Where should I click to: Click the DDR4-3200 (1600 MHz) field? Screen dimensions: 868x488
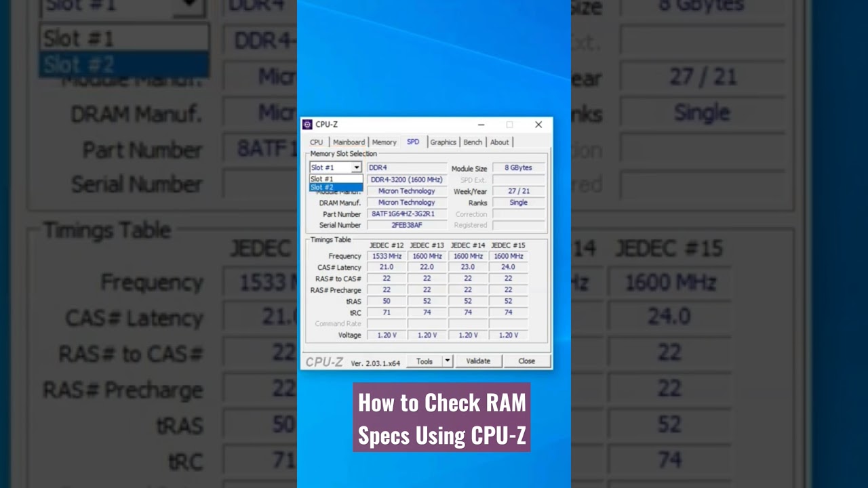tap(407, 180)
